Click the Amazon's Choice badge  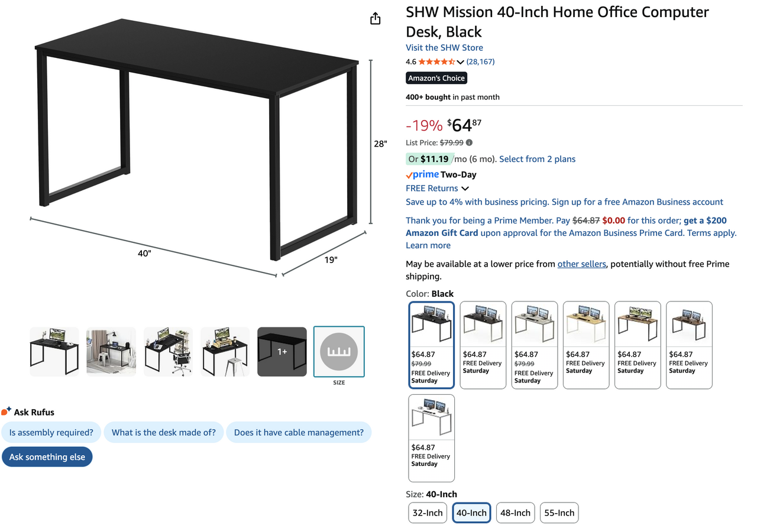point(436,78)
